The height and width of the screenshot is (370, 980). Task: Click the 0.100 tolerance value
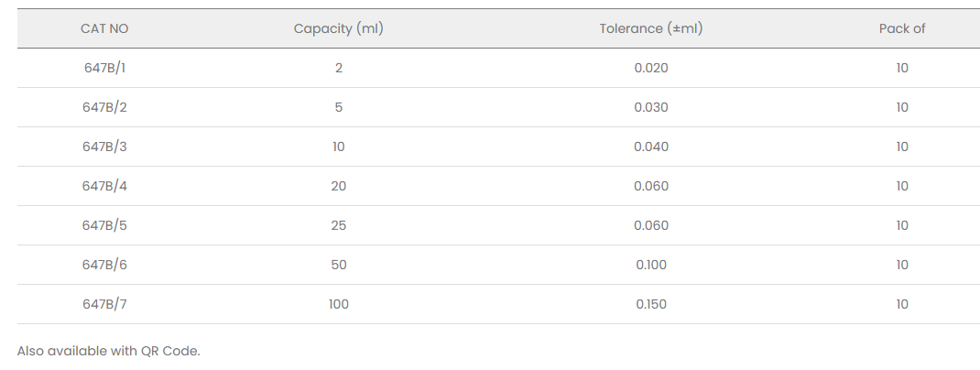coord(651,265)
